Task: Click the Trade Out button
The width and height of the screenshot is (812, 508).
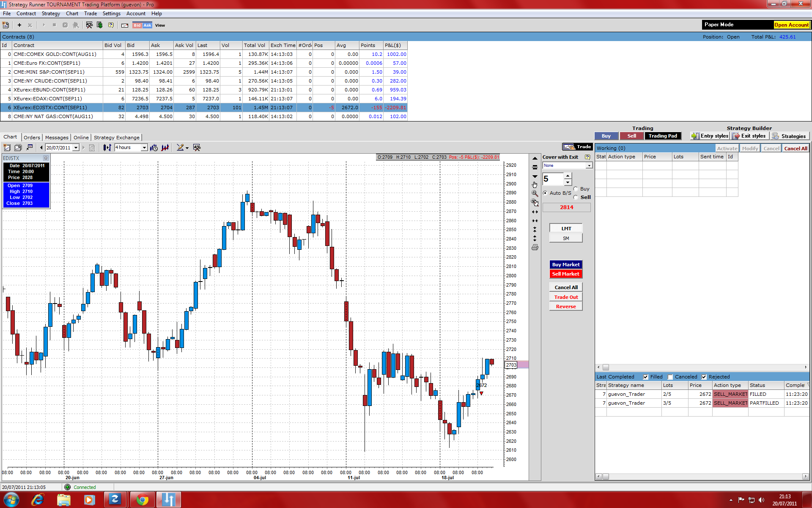Action: 566,297
